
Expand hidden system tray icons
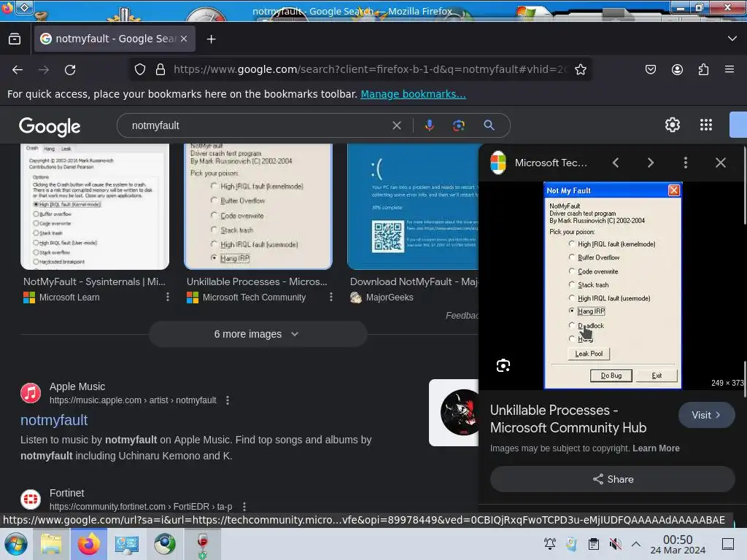[636, 544]
